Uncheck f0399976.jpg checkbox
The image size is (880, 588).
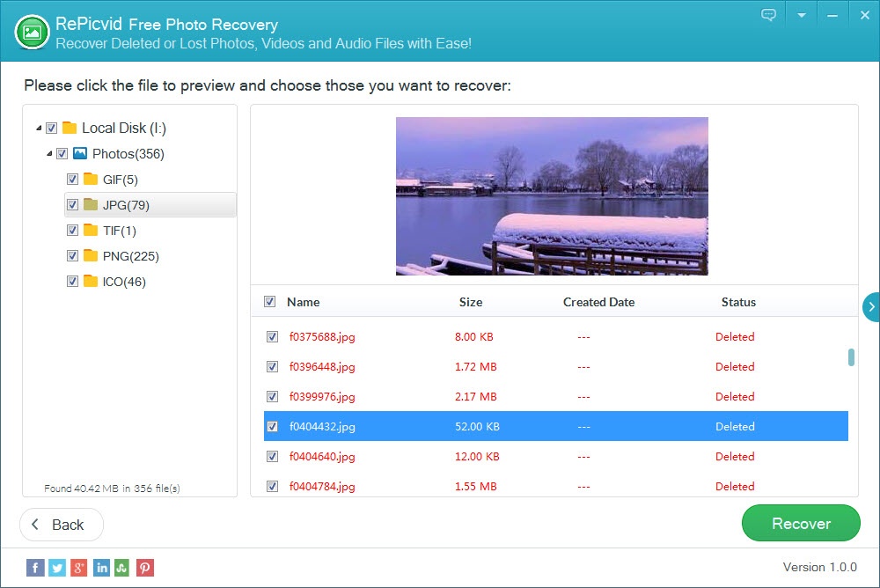point(272,396)
